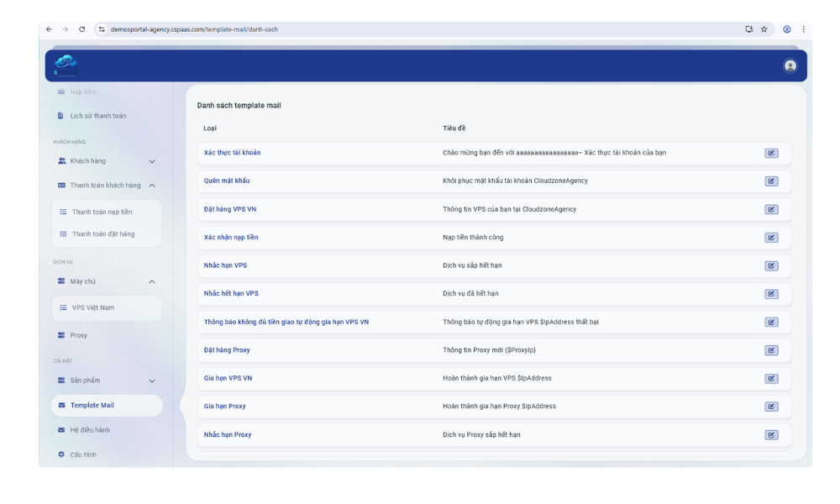Open the browser three-dot menu

[803, 29]
